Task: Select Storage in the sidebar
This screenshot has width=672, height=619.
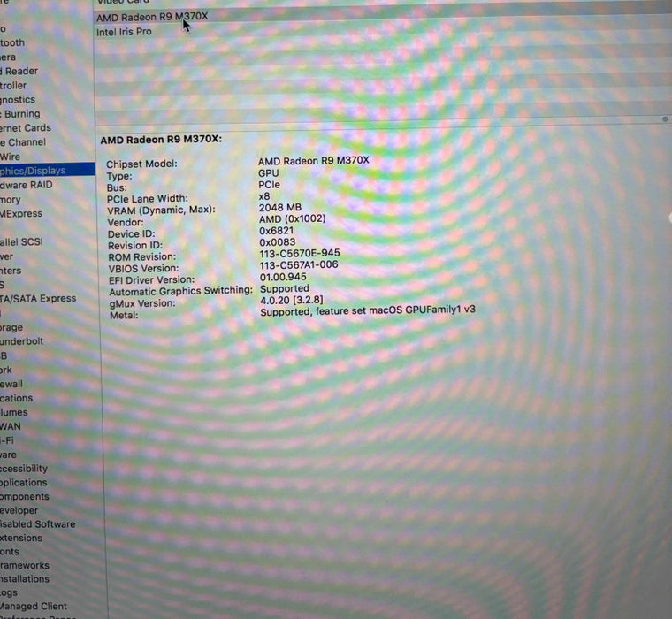Action: (11, 327)
